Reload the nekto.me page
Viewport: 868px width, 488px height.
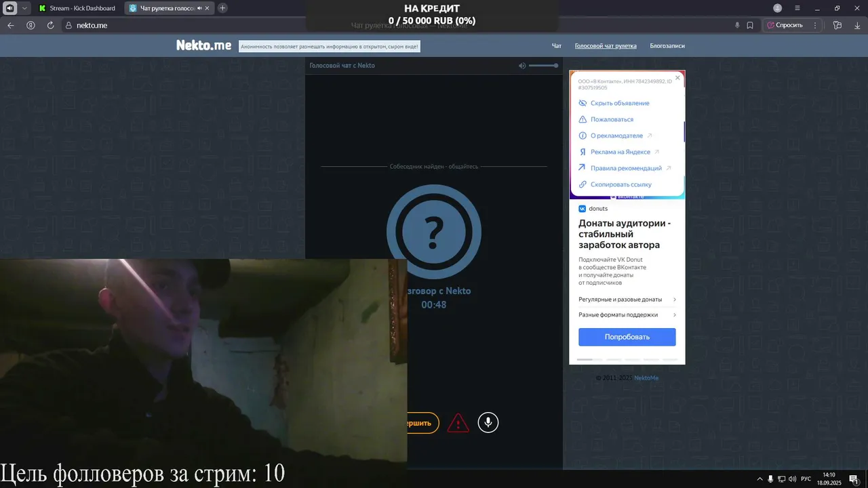50,25
